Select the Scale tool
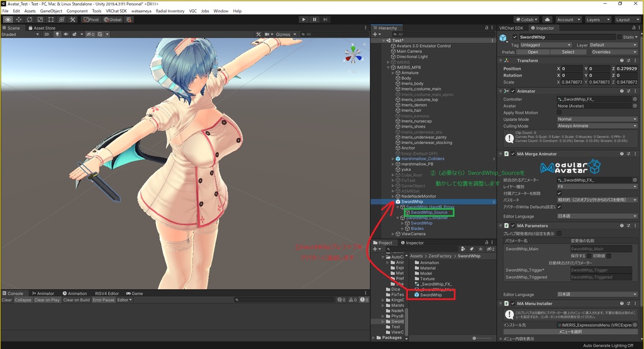 coord(40,19)
